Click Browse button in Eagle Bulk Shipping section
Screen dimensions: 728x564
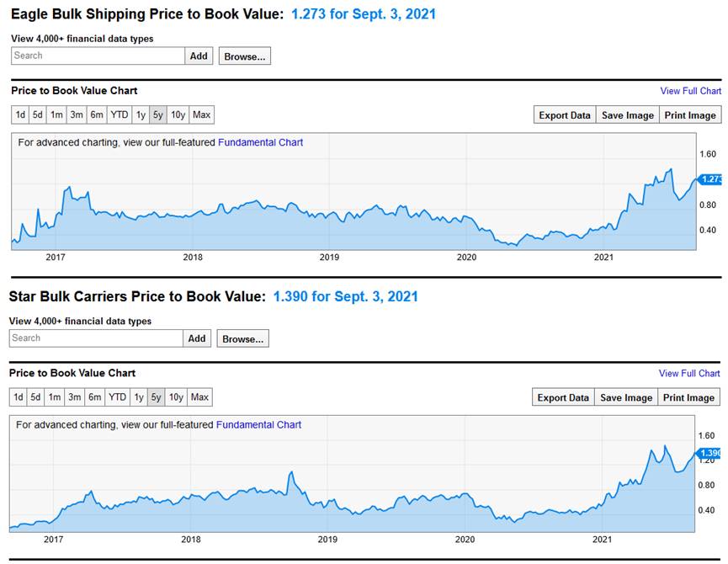coord(245,56)
